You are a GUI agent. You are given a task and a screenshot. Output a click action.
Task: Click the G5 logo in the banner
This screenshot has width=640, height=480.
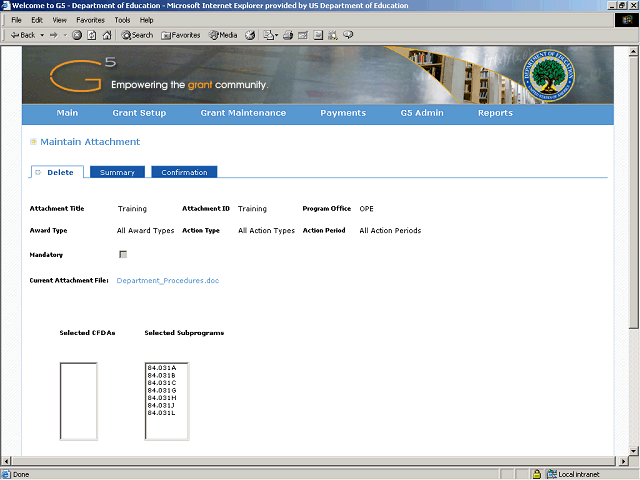[x=83, y=75]
